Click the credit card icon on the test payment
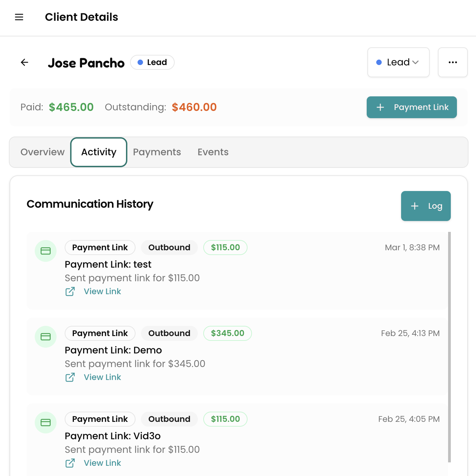 (x=46, y=251)
